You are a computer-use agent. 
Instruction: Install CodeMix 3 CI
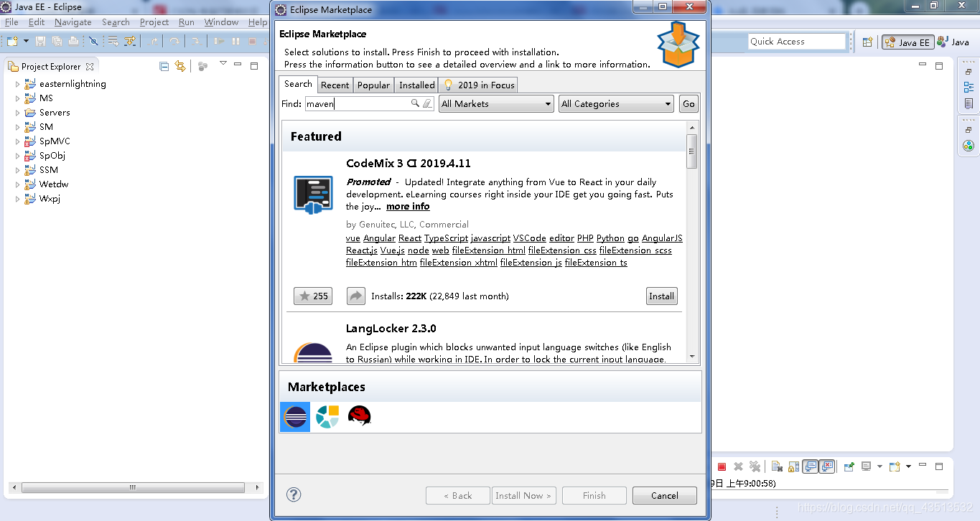click(x=661, y=296)
